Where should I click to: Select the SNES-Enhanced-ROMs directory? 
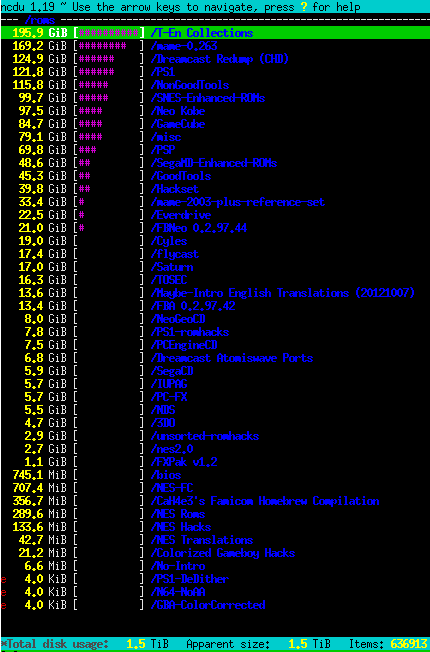[x=208, y=98]
